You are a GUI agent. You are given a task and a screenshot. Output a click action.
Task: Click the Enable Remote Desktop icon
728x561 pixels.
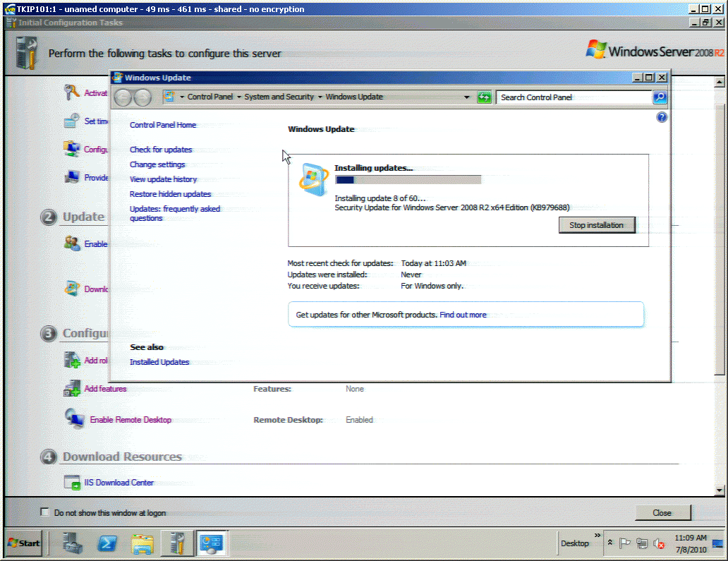74,418
